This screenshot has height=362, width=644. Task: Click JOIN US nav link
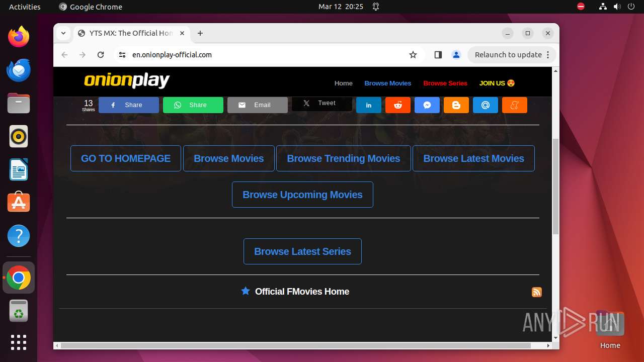[x=497, y=83]
